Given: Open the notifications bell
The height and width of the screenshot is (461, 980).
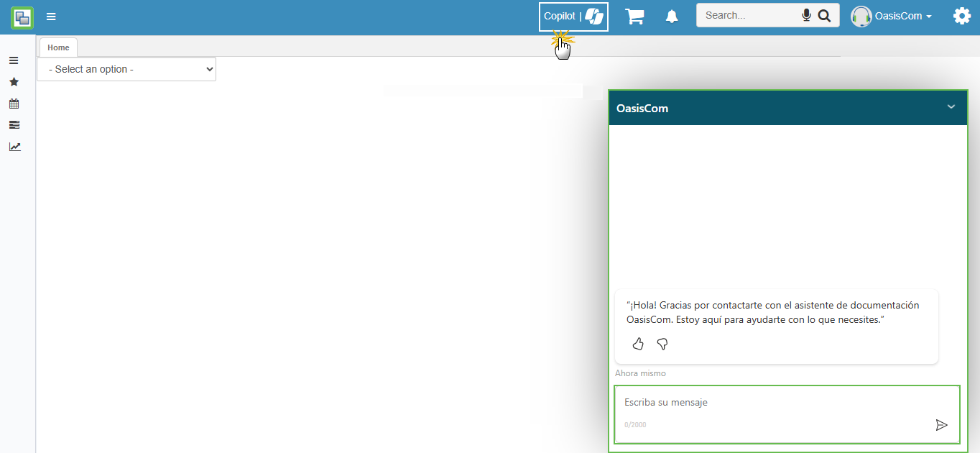Looking at the screenshot, I should click(x=672, y=17).
